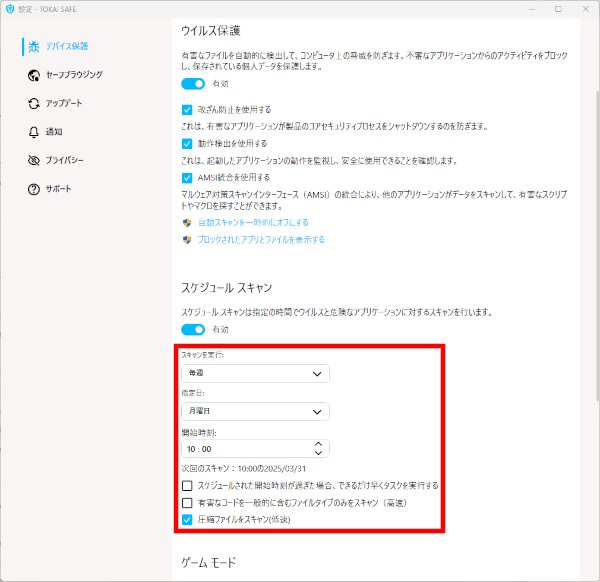Click ブロックされたアプリとファイルを表示する link
Image resolution: width=600 pixels, height=582 pixels.
click(x=261, y=240)
